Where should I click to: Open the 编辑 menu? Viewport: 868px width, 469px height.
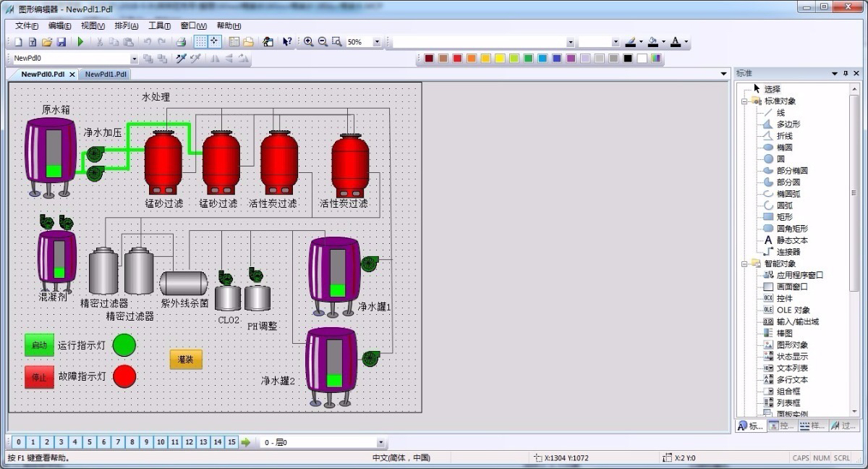(x=59, y=26)
